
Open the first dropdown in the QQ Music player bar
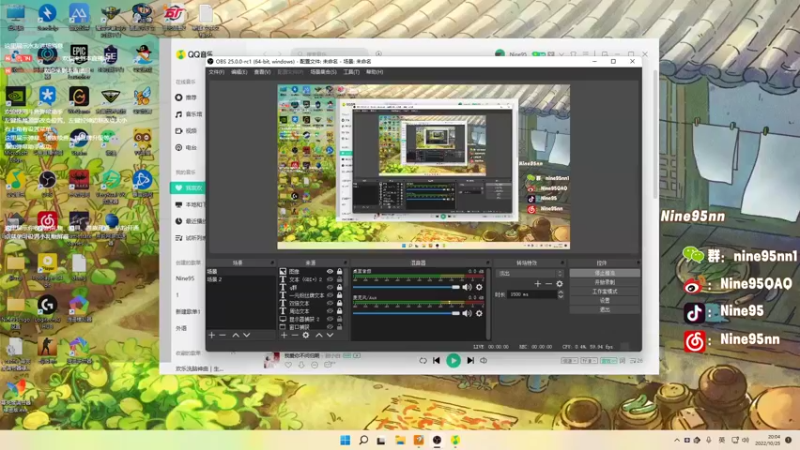[x=569, y=361]
